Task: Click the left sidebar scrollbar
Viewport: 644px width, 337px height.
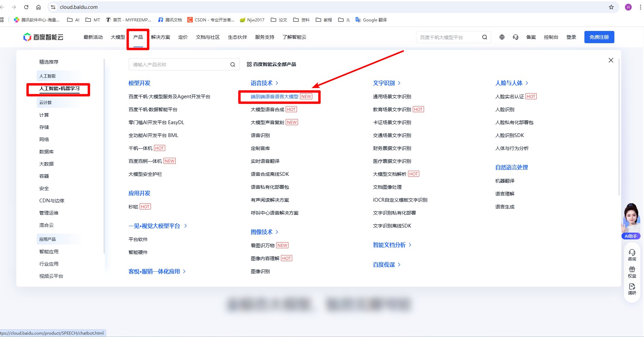Action: (x=104, y=156)
